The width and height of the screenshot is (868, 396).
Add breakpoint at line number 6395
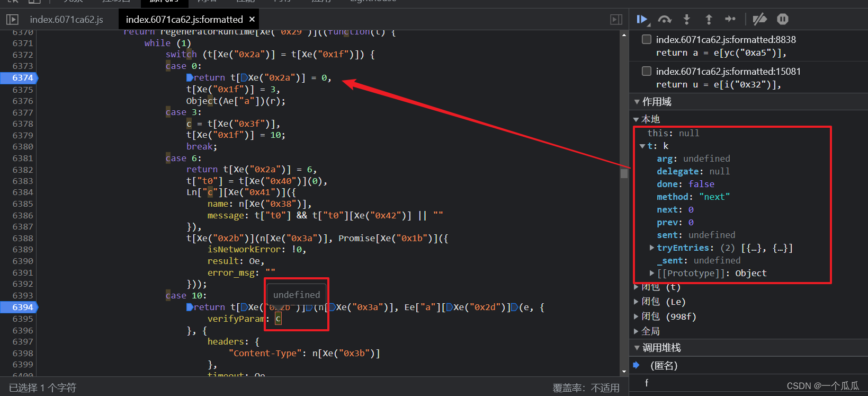tap(23, 319)
